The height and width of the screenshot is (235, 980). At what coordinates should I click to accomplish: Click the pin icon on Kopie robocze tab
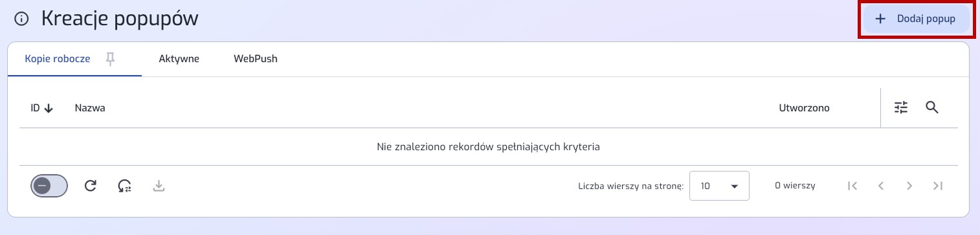111,59
